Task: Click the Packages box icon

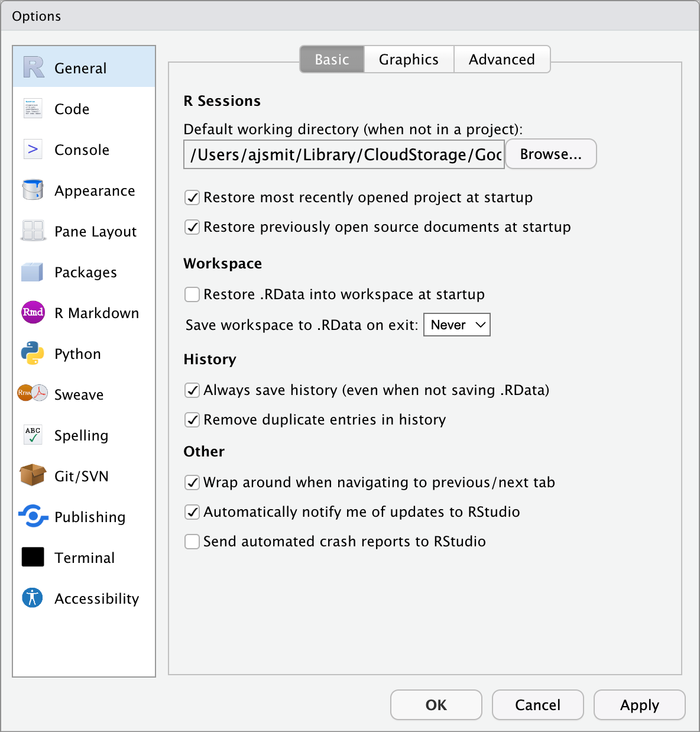Action: click(x=33, y=271)
